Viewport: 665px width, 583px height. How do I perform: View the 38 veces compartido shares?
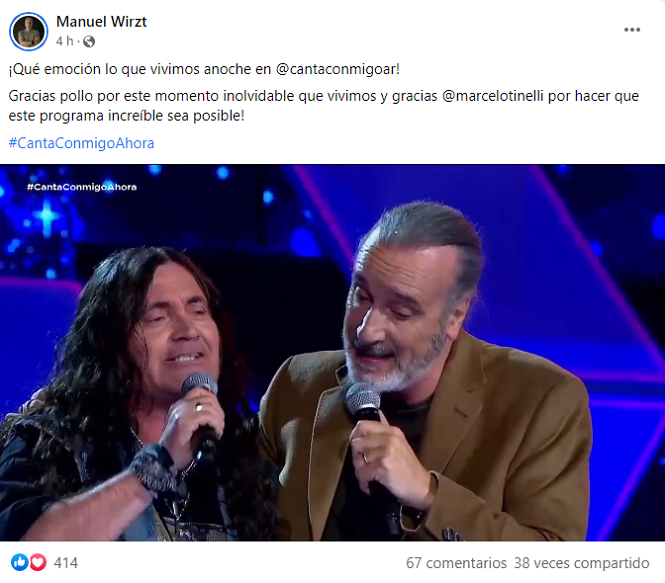coord(581,563)
